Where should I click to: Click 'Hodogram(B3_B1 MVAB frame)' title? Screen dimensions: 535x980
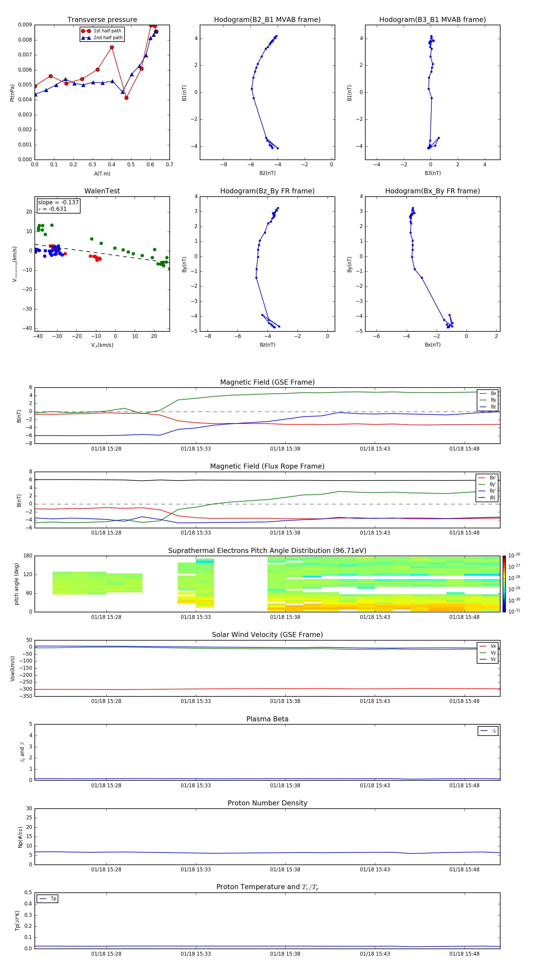click(432, 20)
